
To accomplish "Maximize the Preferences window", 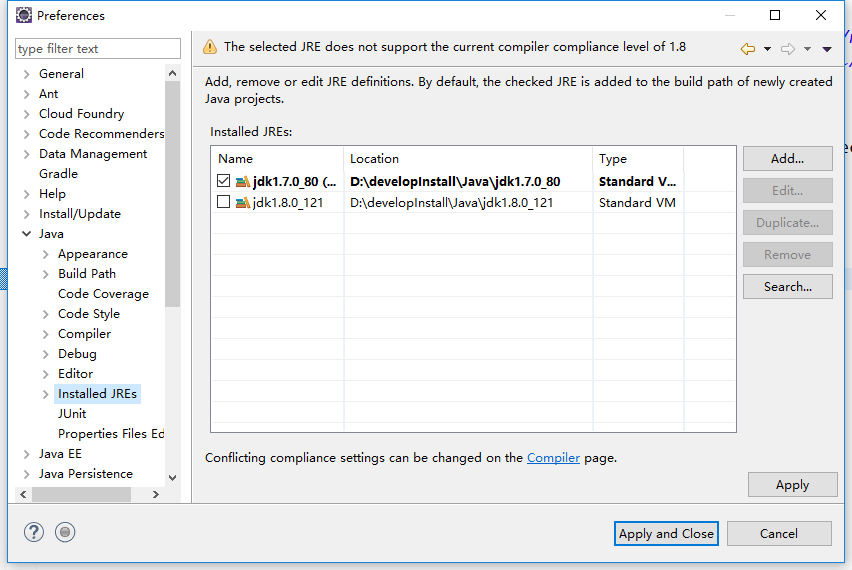I will click(x=775, y=15).
